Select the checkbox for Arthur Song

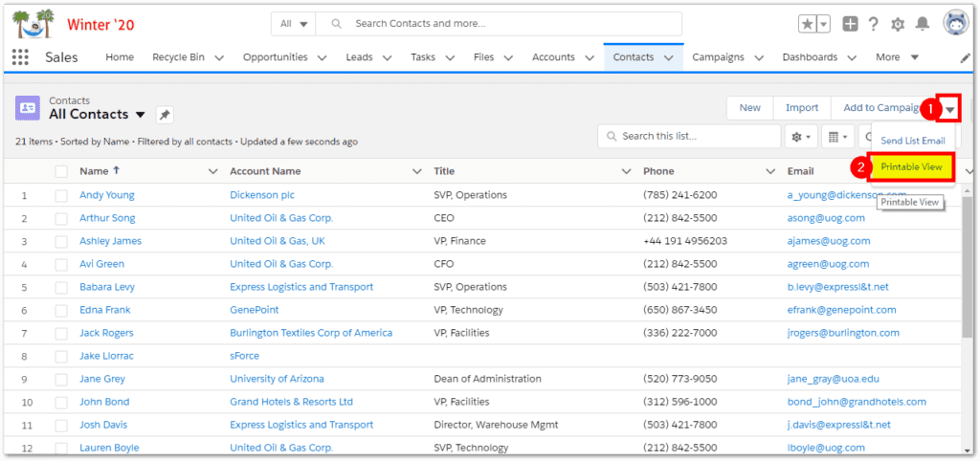tap(61, 219)
